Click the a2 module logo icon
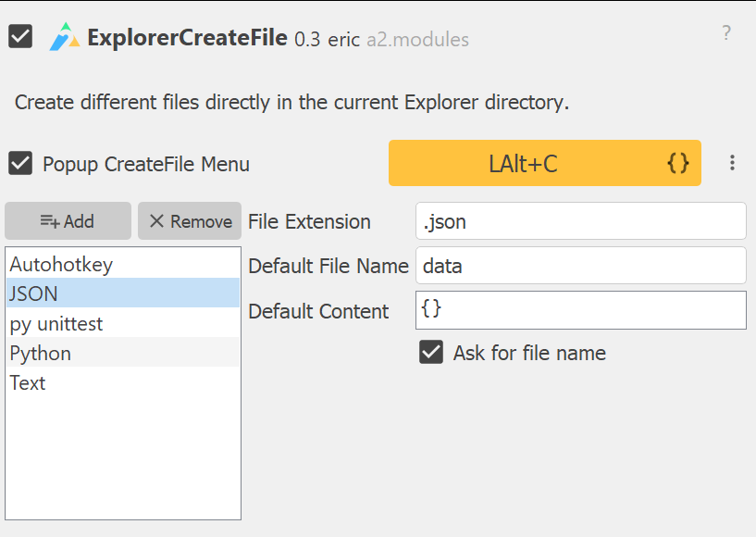 coord(65,37)
